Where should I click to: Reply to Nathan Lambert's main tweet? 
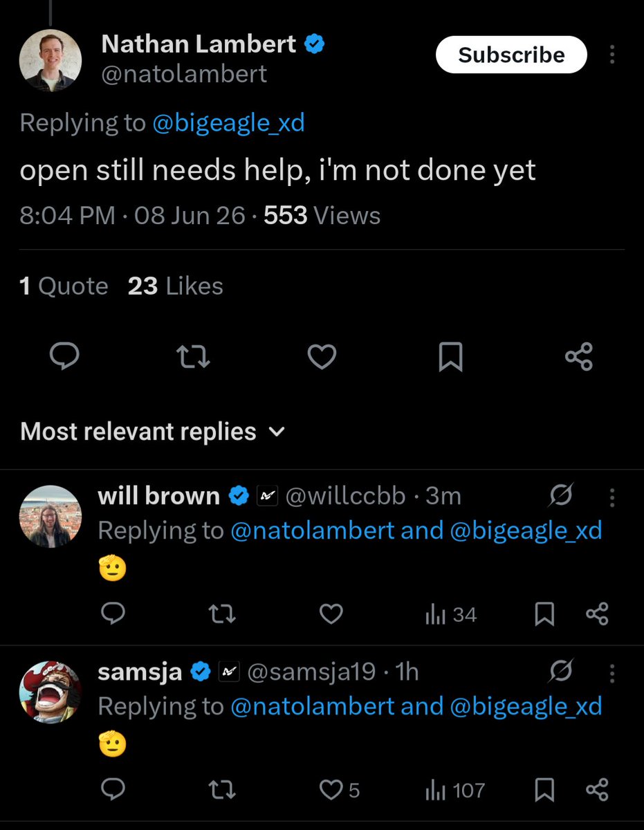pos(64,357)
